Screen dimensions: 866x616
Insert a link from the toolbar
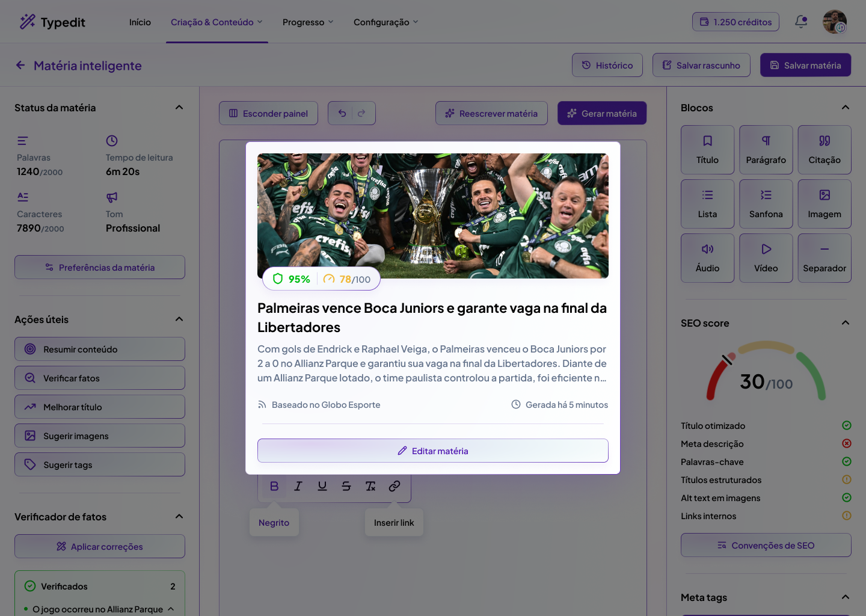[395, 486]
